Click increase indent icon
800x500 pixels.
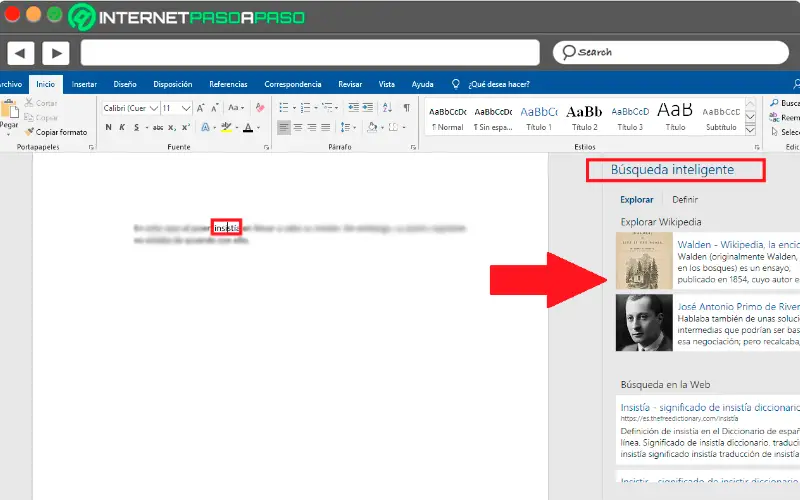pos(367,107)
